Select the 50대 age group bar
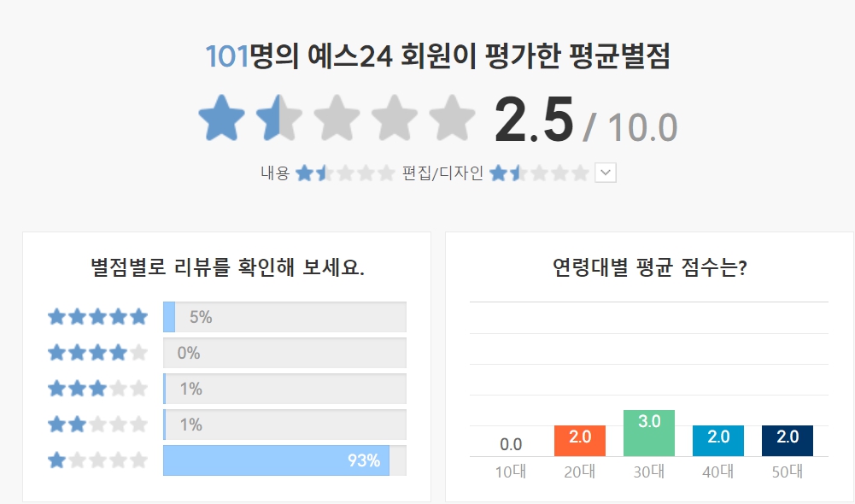855x504 pixels. click(787, 440)
